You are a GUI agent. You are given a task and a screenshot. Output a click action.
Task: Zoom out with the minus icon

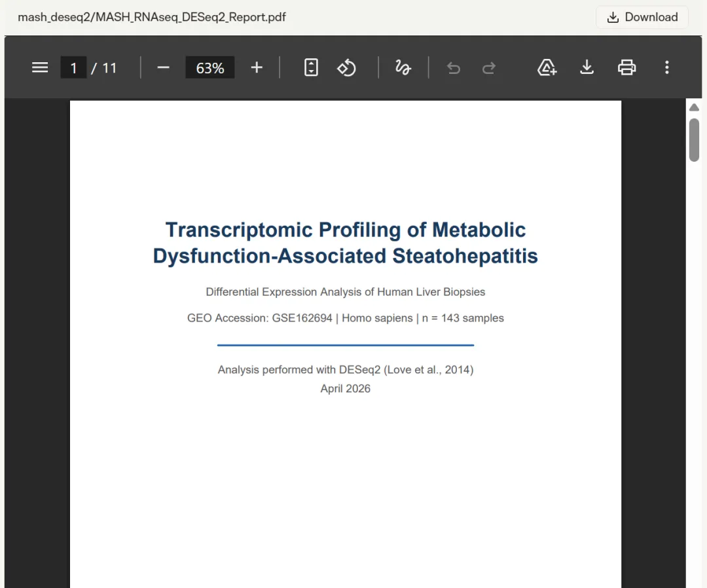point(163,67)
